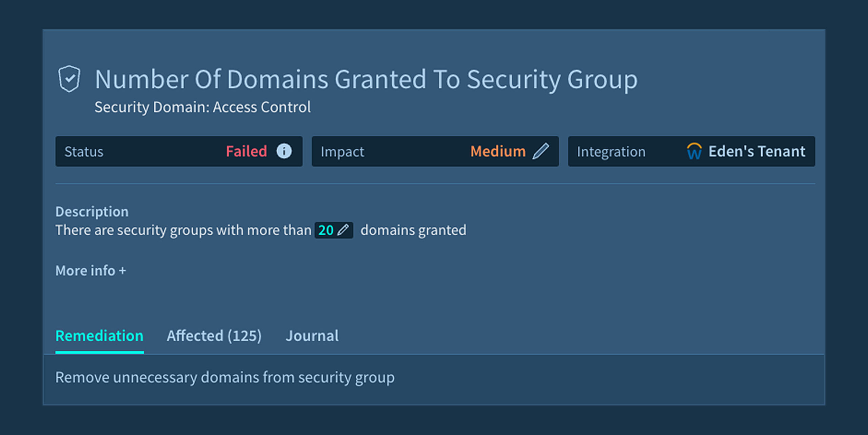The height and width of the screenshot is (435, 868).
Task: Click the Description heading
Action: coord(92,212)
